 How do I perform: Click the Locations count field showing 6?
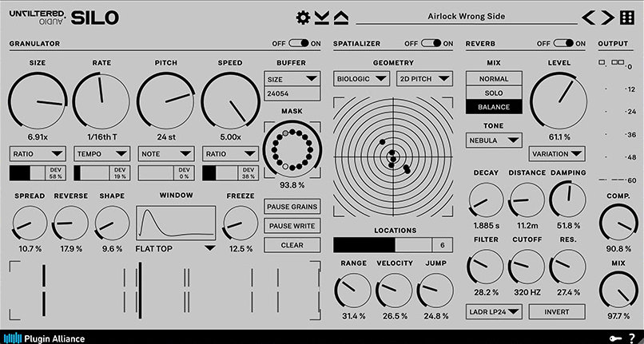point(443,245)
